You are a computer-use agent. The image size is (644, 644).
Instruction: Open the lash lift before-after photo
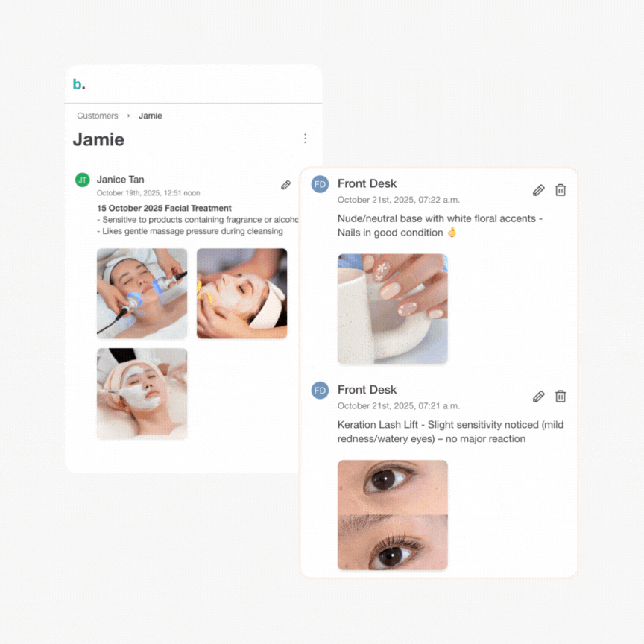pos(393,515)
